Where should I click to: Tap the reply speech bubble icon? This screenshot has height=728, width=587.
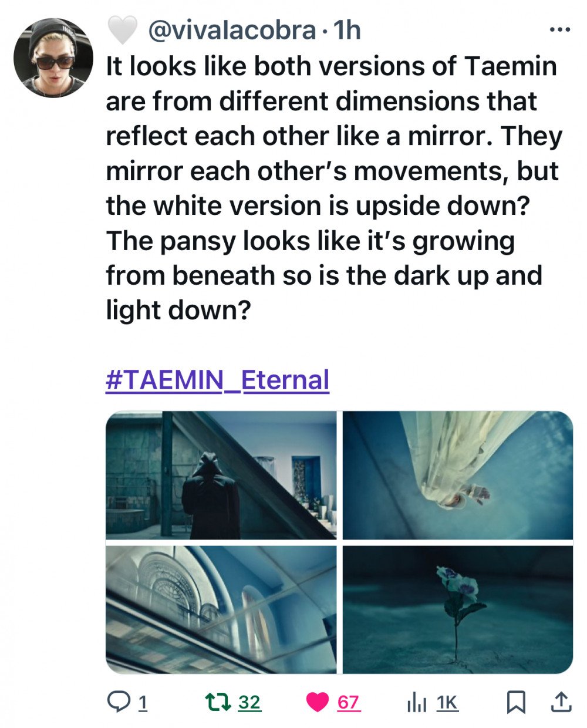point(120,701)
